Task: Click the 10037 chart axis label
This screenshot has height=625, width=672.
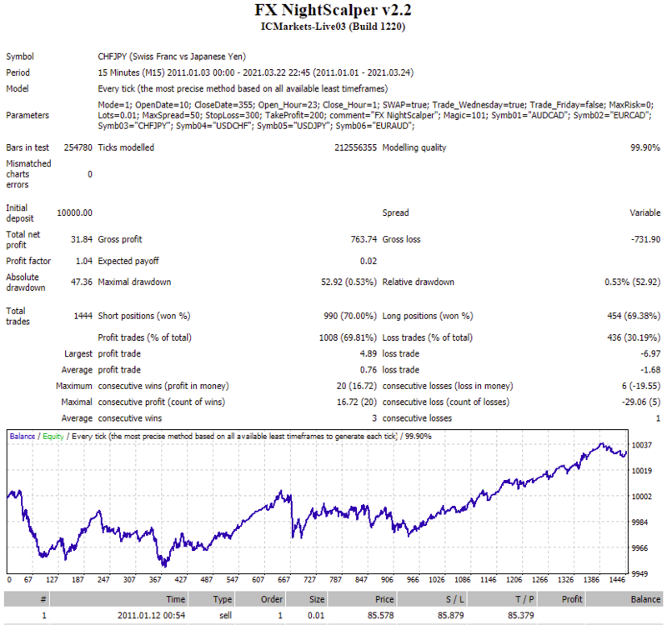Action: (642, 446)
